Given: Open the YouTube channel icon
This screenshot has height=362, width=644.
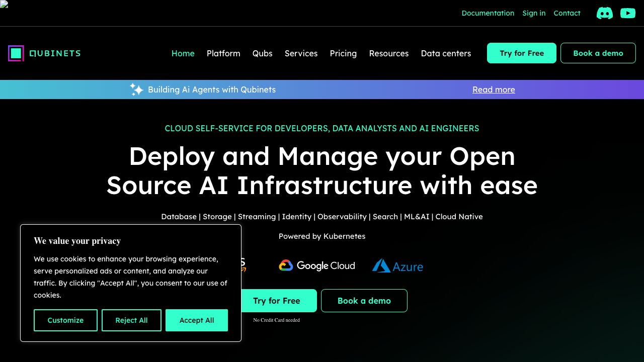Looking at the screenshot, I should 627,13.
